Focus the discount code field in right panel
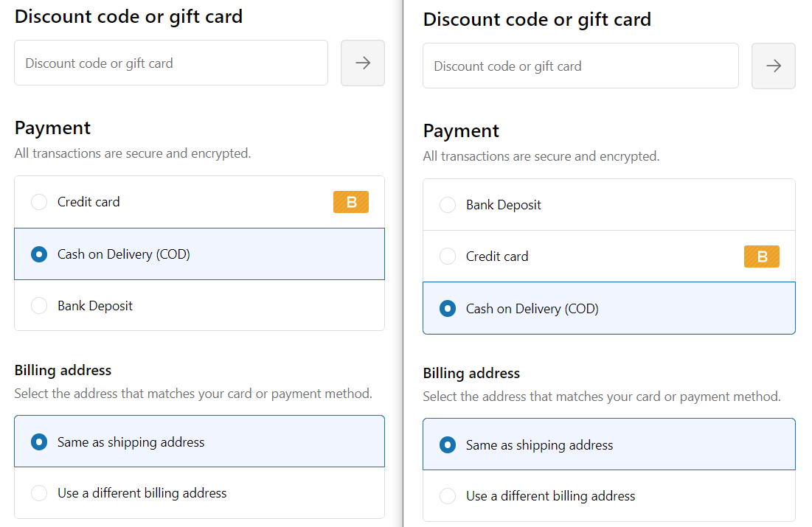This screenshot has height=527, width=812. point(580,66)
